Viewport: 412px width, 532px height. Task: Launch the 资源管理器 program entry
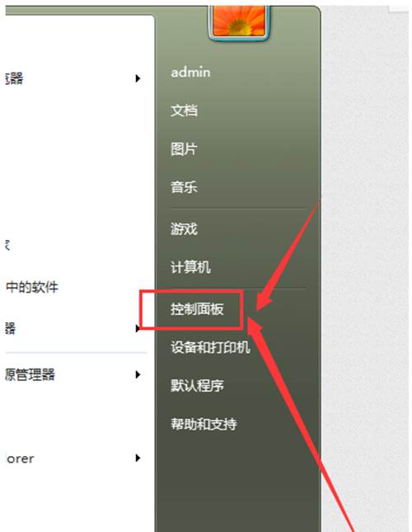pyautogui.click(x=30, y=374)
